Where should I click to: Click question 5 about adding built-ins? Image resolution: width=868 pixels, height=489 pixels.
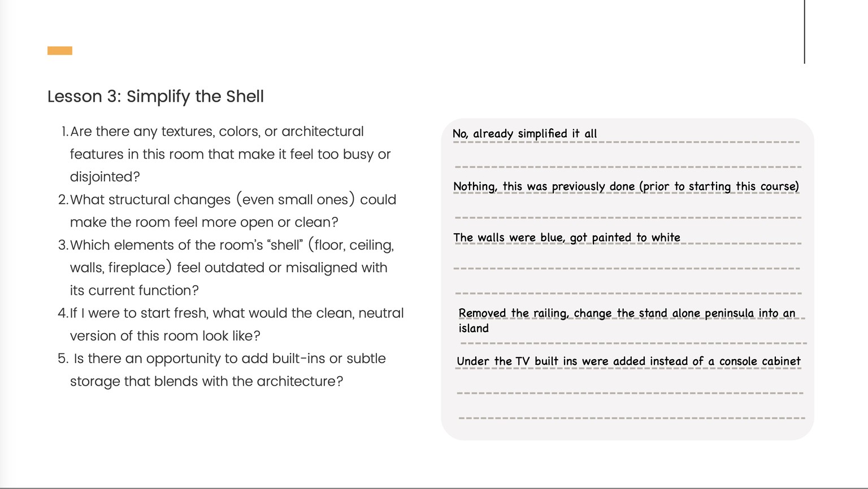(222, 370)
